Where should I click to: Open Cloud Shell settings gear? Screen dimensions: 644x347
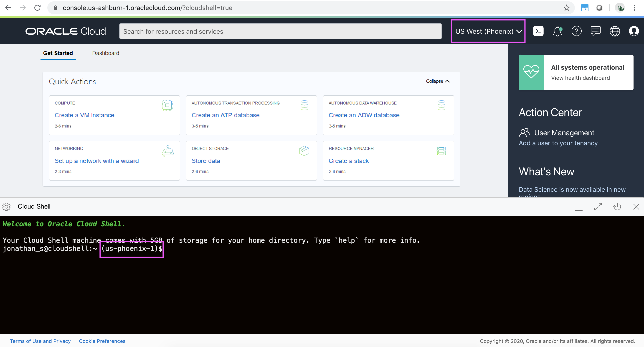point(7,207)
